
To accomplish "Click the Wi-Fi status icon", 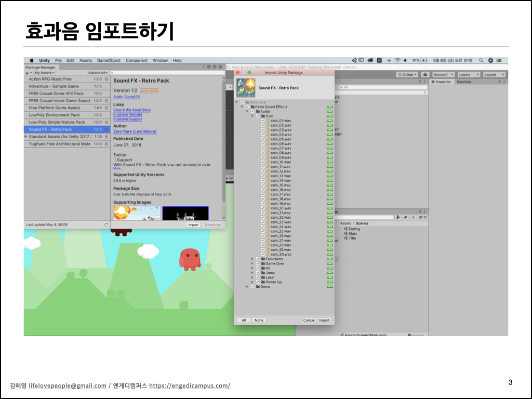I will (397, 60).
